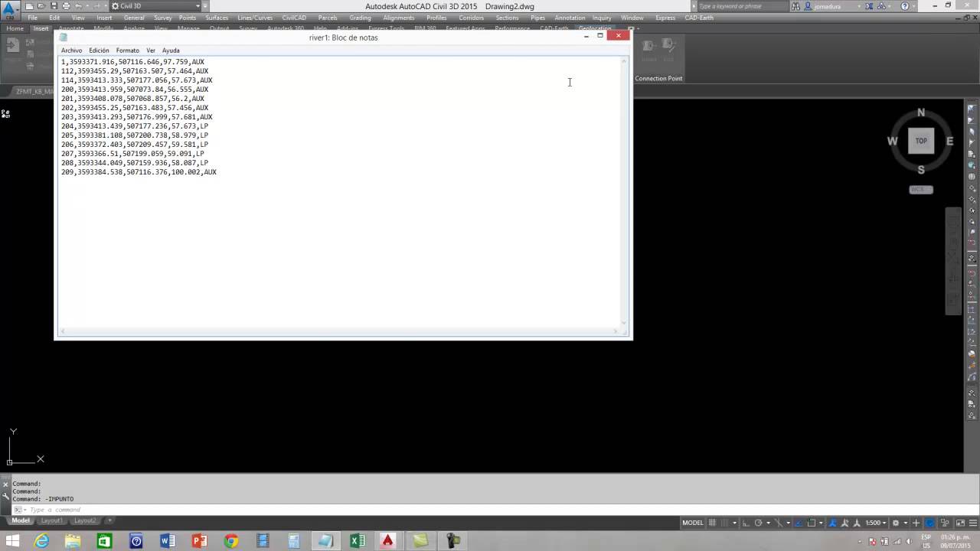Toggle snap mode in status bar
Image resolution: width=980 pixels, height=551 pixels.
click(724, 523)
